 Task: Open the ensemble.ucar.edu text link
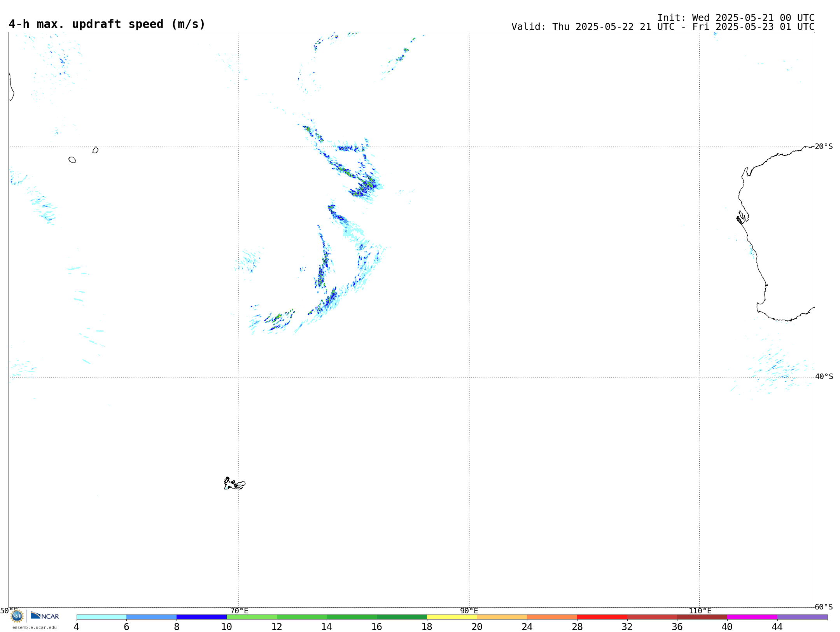pos(35,627)
